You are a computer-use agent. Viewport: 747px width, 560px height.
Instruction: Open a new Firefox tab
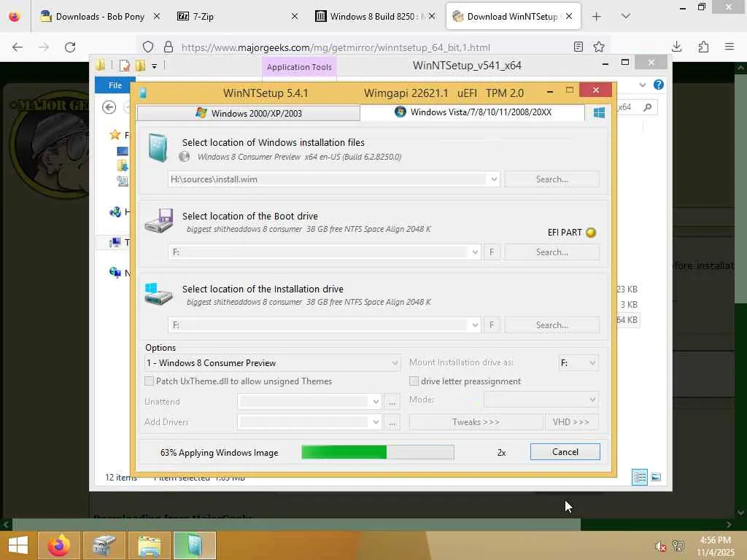(597, 17)
